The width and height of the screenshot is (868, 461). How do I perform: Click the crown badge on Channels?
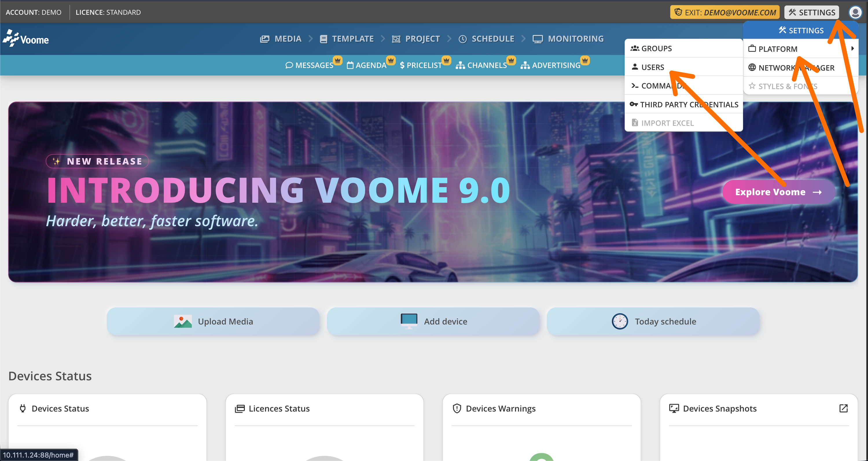pos(511,60)
